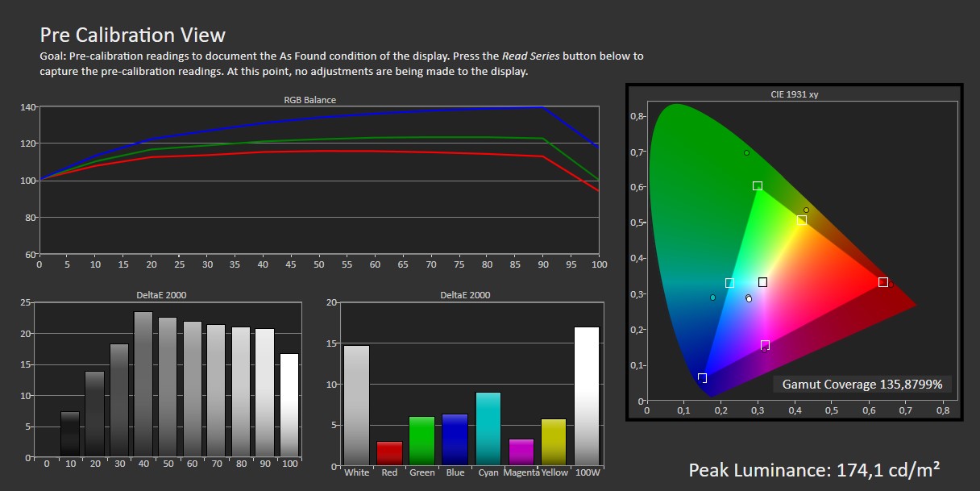Click the Cyan bar in the DeltaE chart
The width and height of the screenshot is (980, 491).
coord(488,429)
